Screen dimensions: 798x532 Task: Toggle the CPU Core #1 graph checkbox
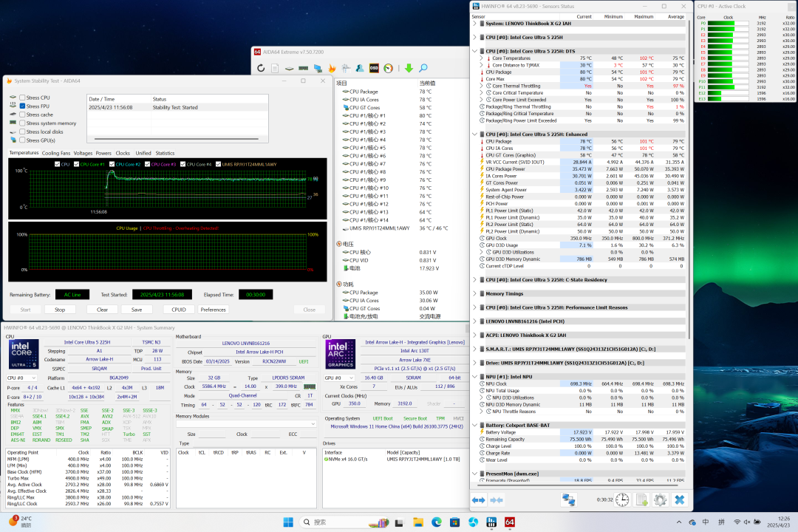(x=76, y=165)
